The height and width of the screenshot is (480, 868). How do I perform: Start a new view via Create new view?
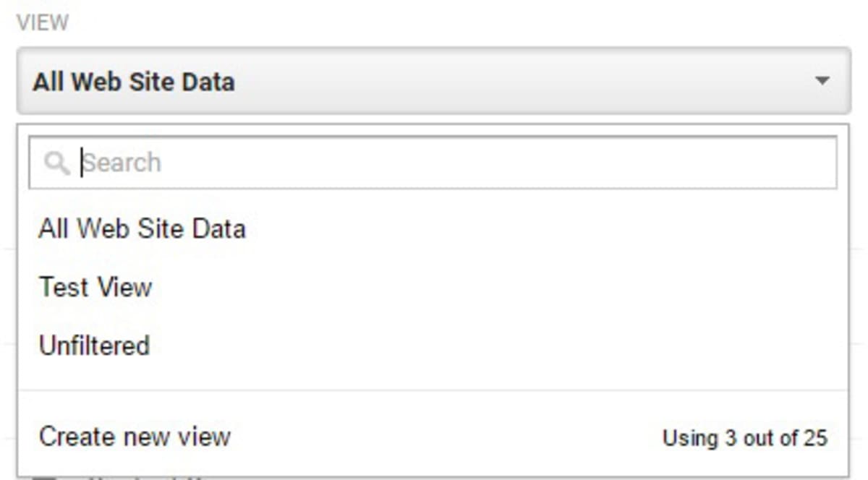coord(135,436)
